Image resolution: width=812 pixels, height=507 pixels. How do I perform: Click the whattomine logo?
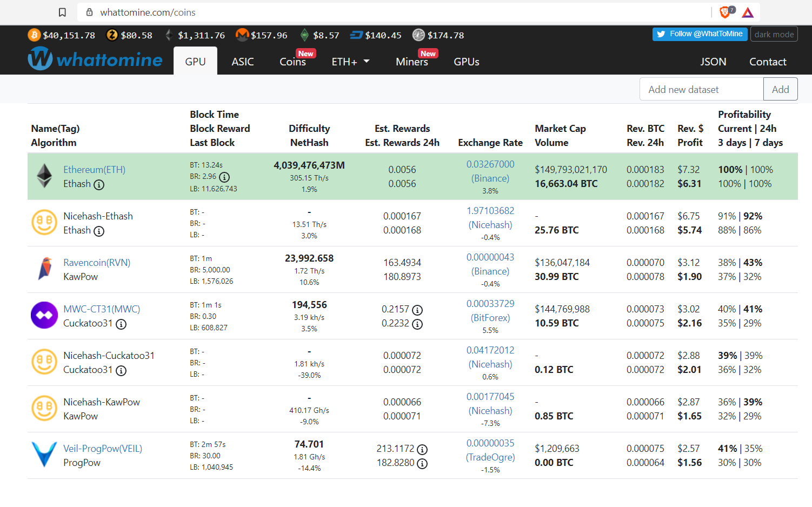click(x=95, y=58)
